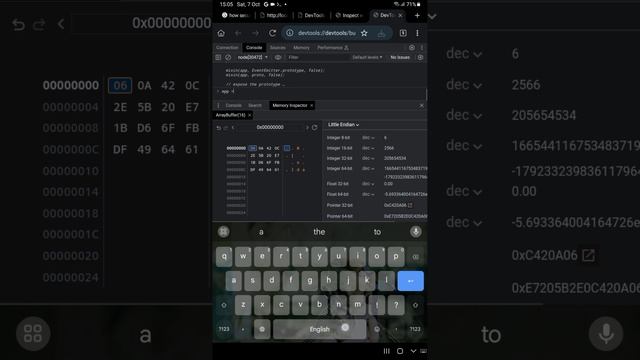Viewport: 640px width, 360px height.
Task: Switch to the Memory tab
Action: (x=301, y=48)
